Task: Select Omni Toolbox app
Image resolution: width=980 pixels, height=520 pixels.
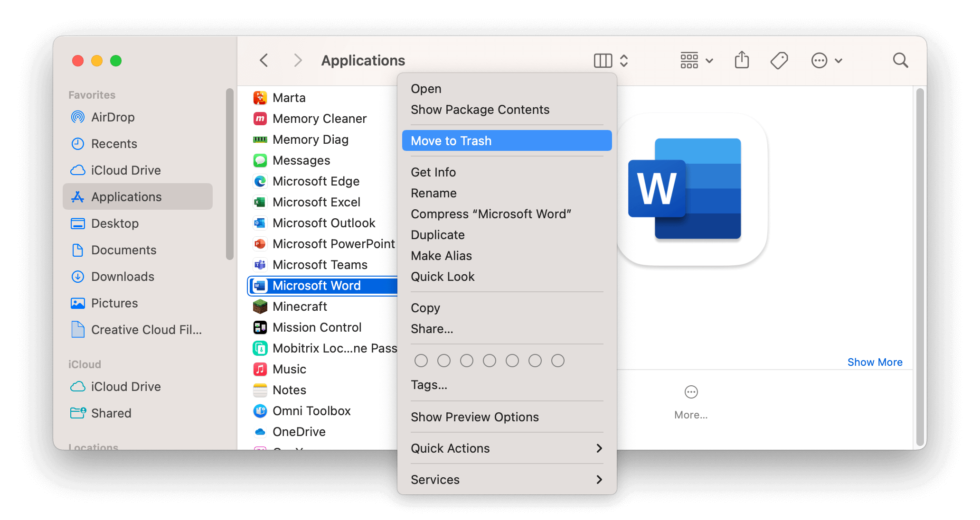Action: pyautogui.click(x=323, y=411)
